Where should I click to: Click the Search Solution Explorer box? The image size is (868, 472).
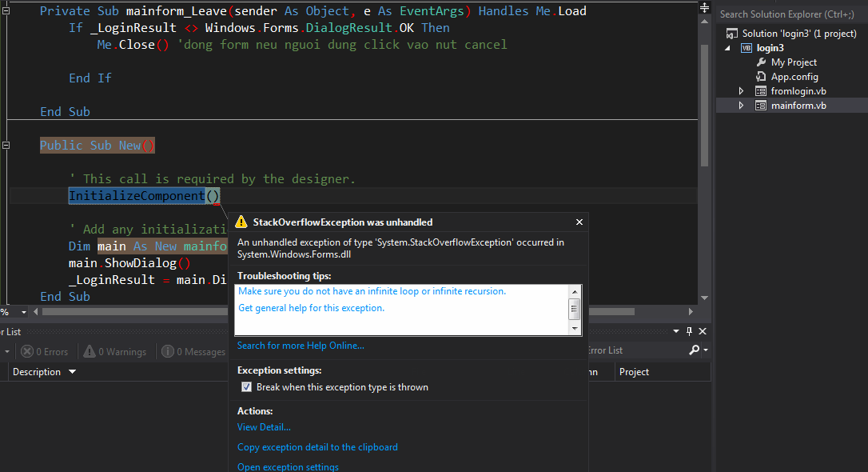coord(787,14)
